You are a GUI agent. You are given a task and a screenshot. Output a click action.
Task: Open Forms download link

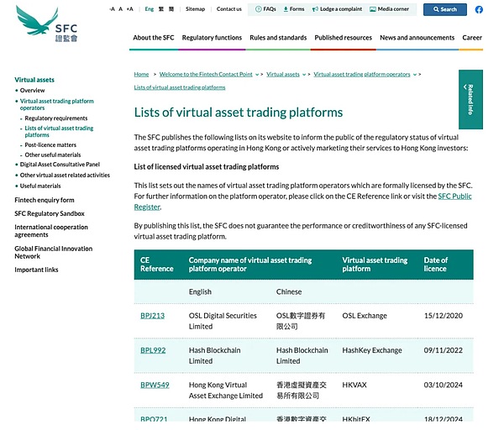click(x=294, y=9)
